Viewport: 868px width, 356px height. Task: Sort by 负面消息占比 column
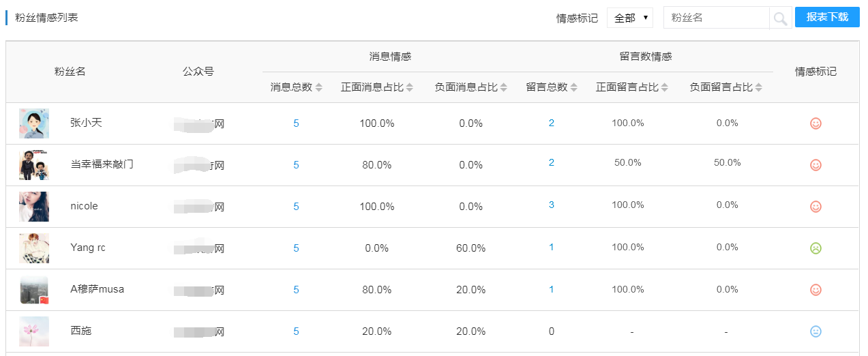click(503, 87)
